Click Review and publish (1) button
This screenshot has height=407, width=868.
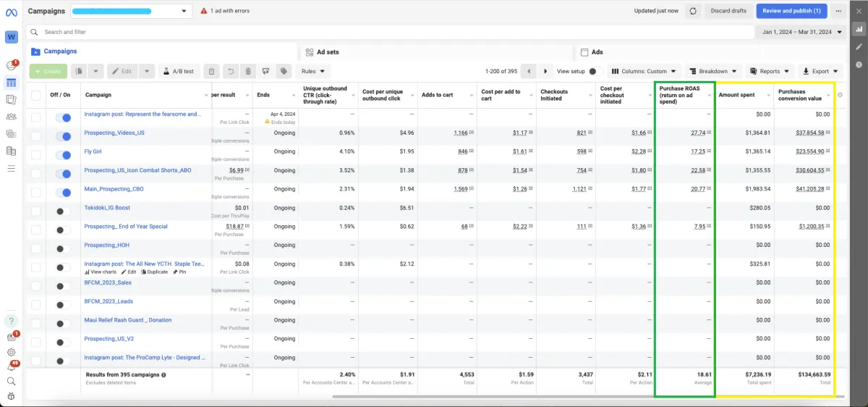791,11
